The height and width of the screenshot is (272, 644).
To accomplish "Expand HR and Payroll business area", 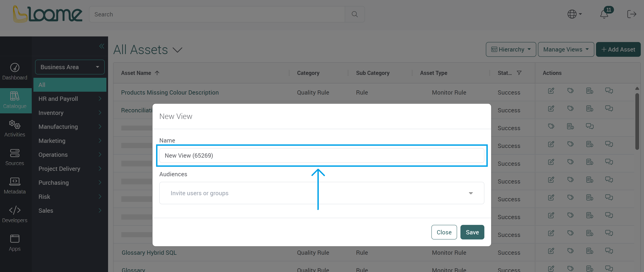I will pos(100,99).
